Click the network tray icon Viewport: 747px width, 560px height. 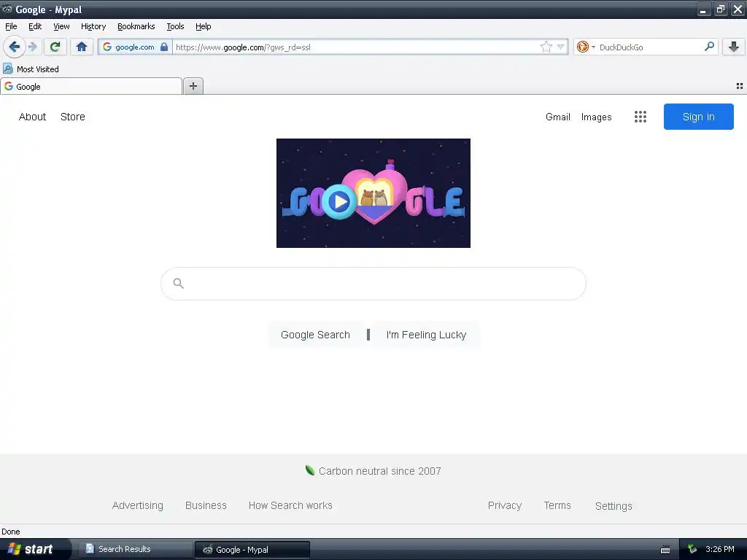tap(692, 549)
